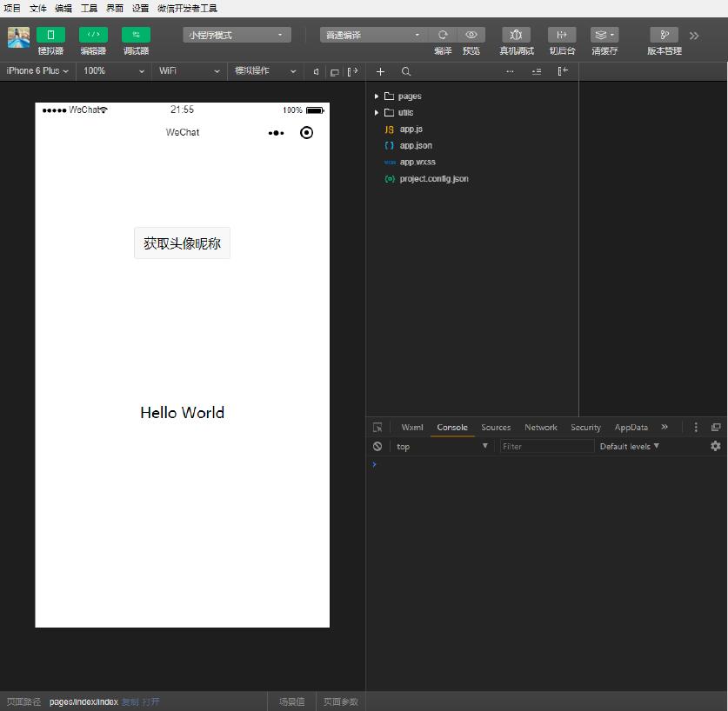The height and width of the screenshot is (711, 728).
Task: Click the page parameters status button
Action: (341, 701)
